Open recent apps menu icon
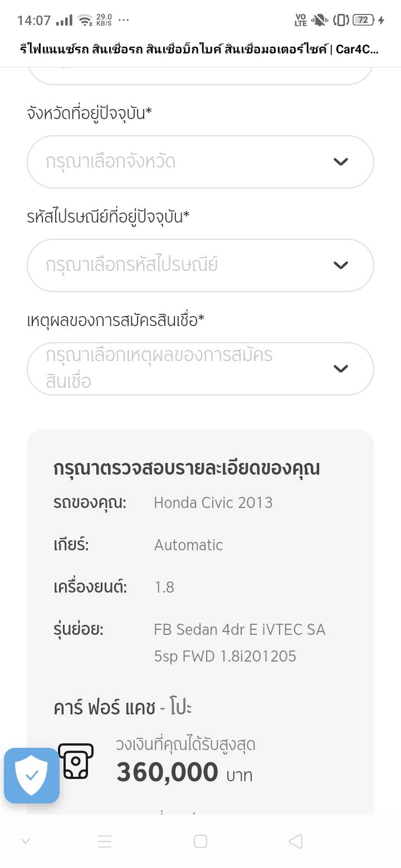This screenshot has height=868, width=401. click(105, 841)
